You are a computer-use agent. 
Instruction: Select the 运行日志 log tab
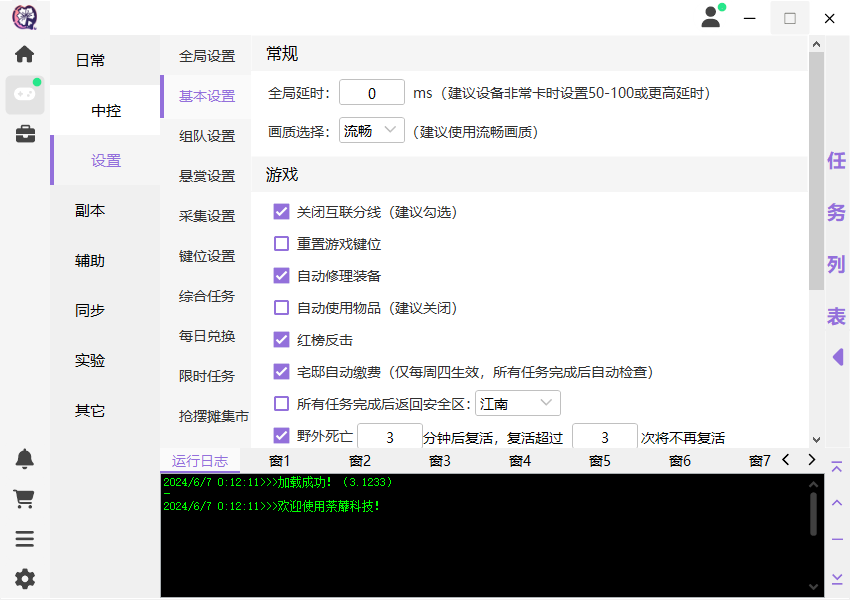click(x=200, y=461)
